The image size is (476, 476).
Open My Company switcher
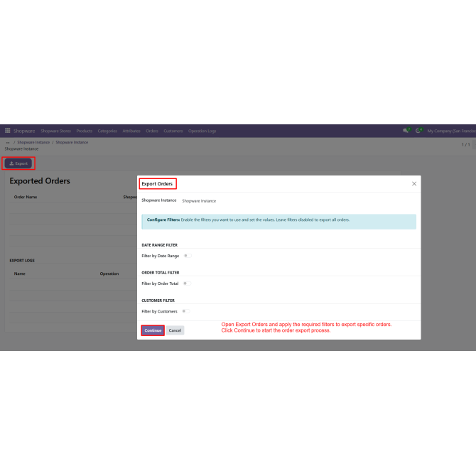451,131
